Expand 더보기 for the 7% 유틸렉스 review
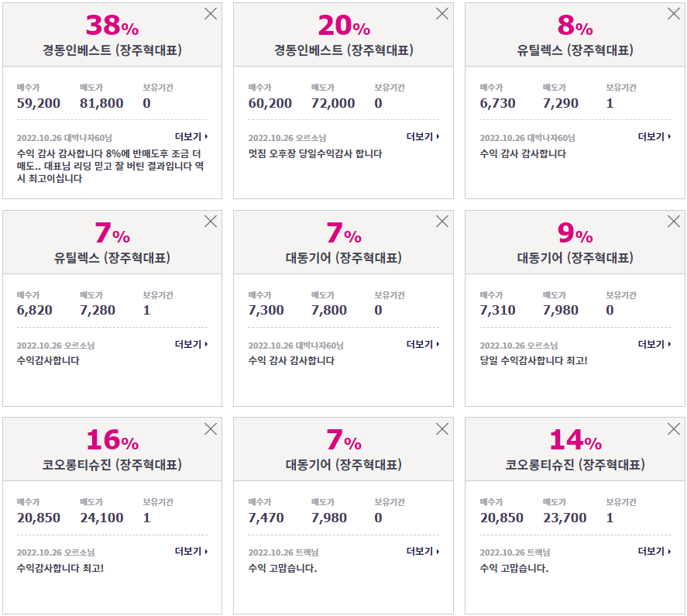The height and width of the screenshot is (616, 687). 191,344
